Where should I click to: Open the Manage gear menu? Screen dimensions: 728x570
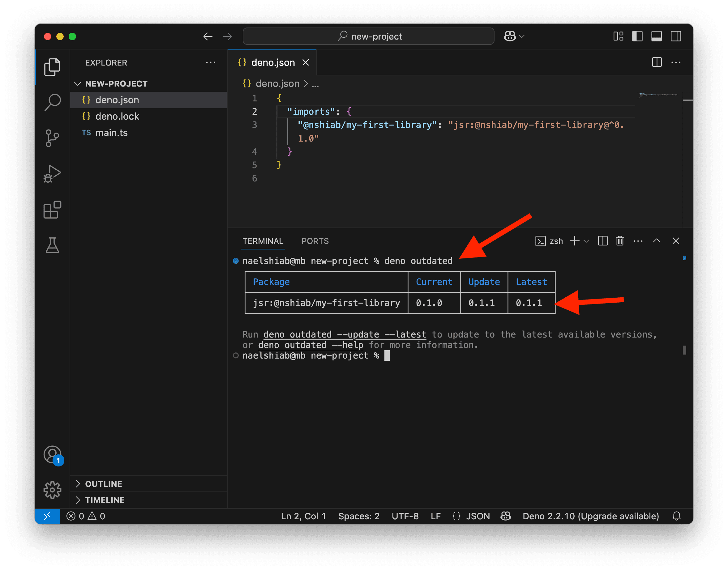[52, 490]
